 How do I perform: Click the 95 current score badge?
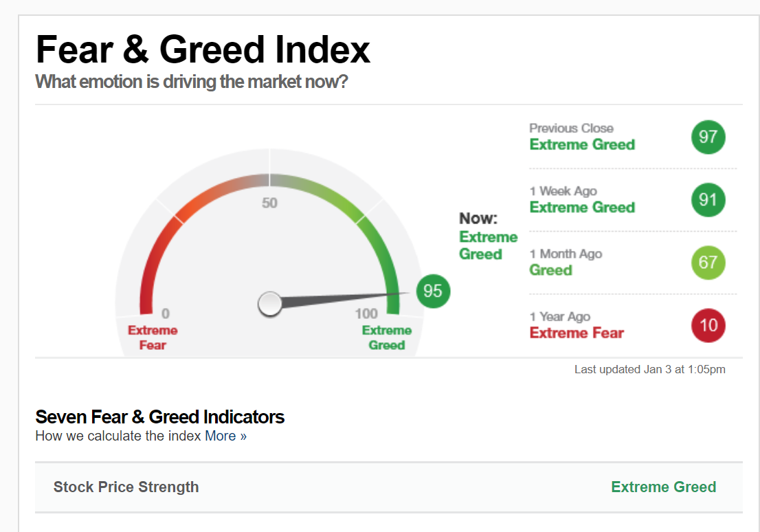pyautogui.click(x=432, y=291)
